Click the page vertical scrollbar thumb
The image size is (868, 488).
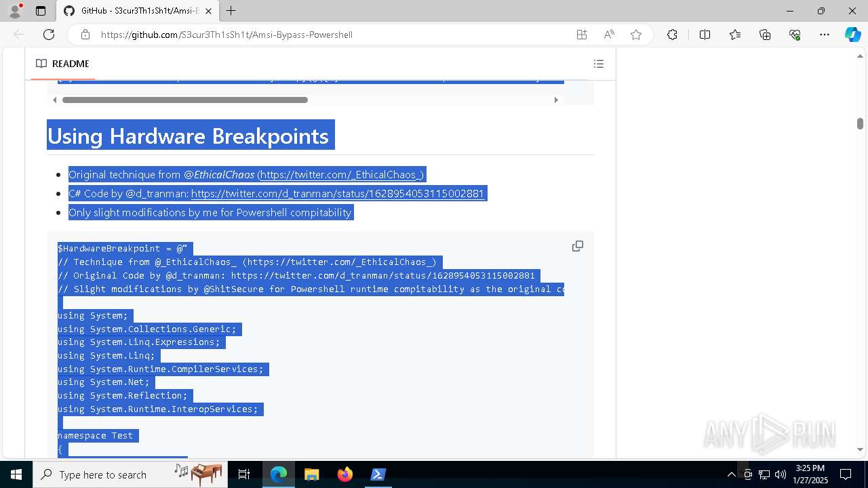click(860, 123)
